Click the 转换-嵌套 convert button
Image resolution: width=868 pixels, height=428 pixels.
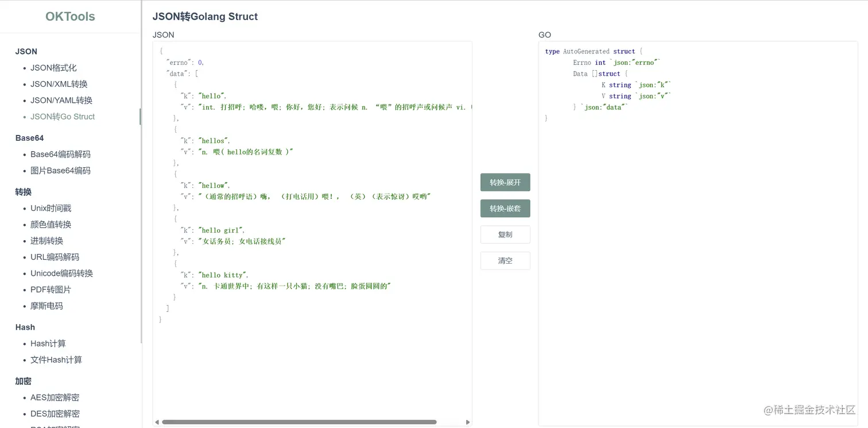click(x=505, y=209)
